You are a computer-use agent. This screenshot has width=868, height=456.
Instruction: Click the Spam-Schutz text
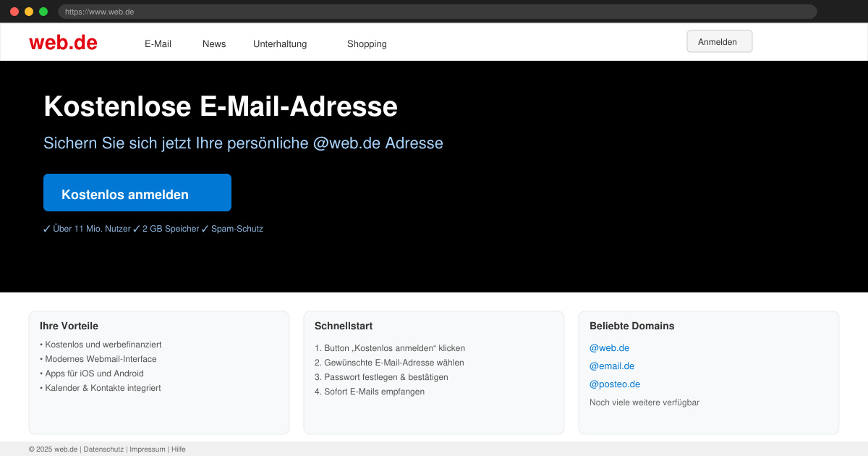pos(237,229)
